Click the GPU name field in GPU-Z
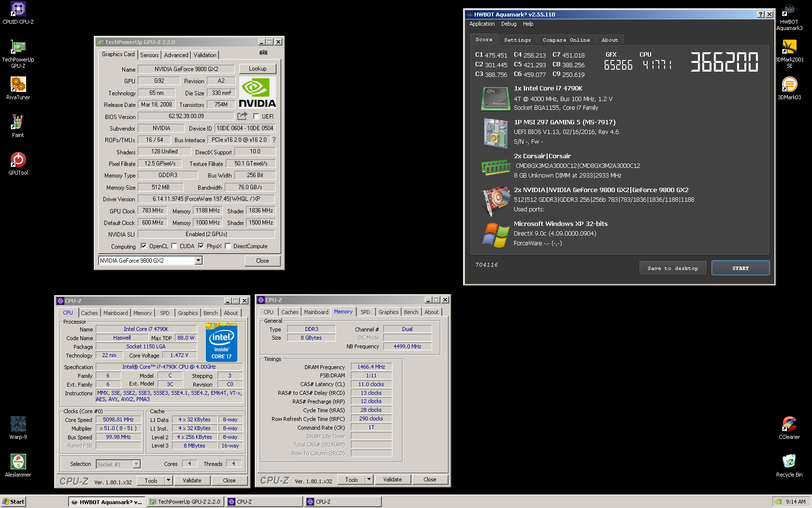Screen dimensions: 812x508 [186, 69]
